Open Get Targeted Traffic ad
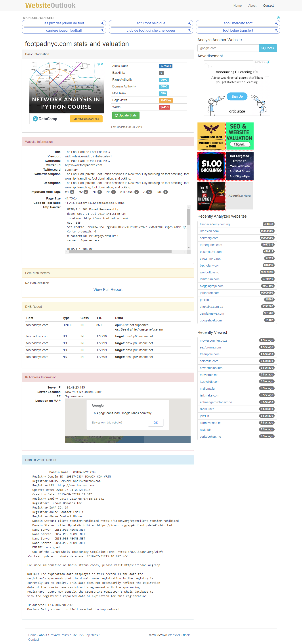 click(x=240, y=166)
